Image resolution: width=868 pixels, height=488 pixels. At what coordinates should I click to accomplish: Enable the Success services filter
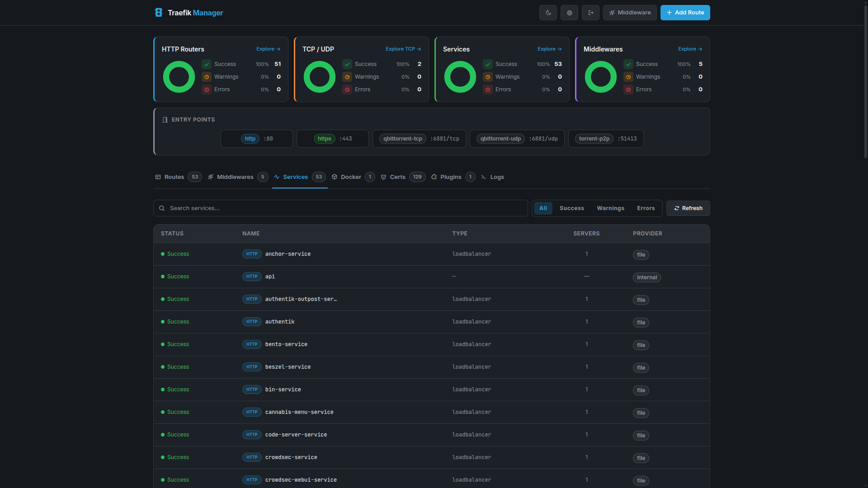[x=571, y=208]
